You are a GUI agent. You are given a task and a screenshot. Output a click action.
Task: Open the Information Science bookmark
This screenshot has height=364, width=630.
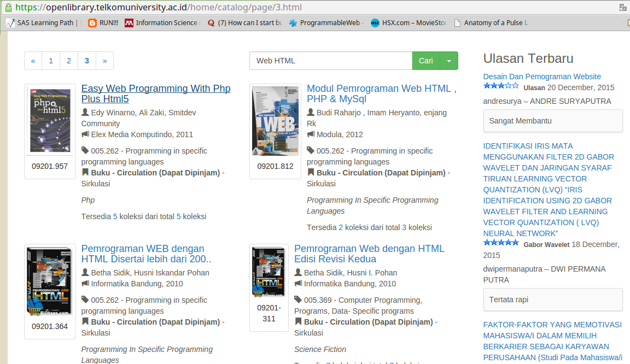pos(161,23)
